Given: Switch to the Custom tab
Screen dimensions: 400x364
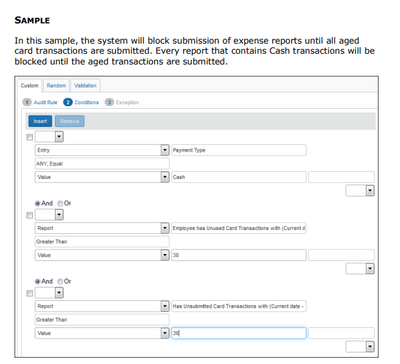Looking at the screenshot, I should 30,86.
